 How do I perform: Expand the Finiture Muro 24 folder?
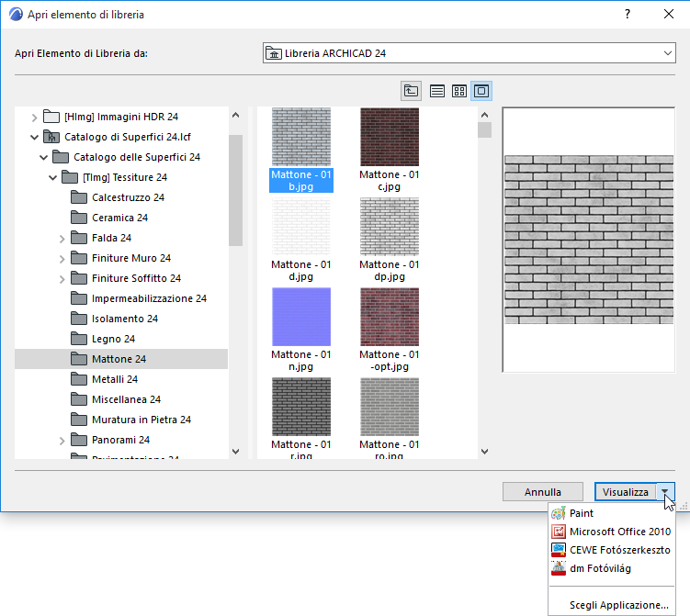click(62, 259)
